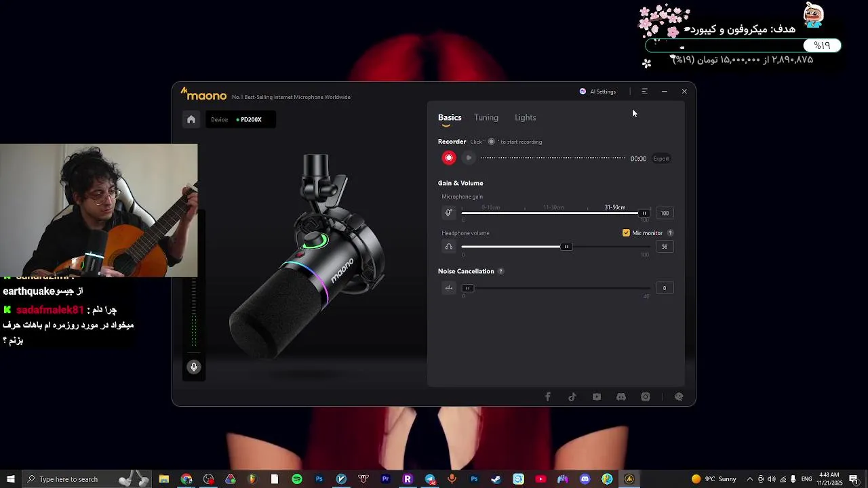The height and width of the screenshot is (488, 868).
Task: Click the recorder timeline track
Action: coord(553,158)
